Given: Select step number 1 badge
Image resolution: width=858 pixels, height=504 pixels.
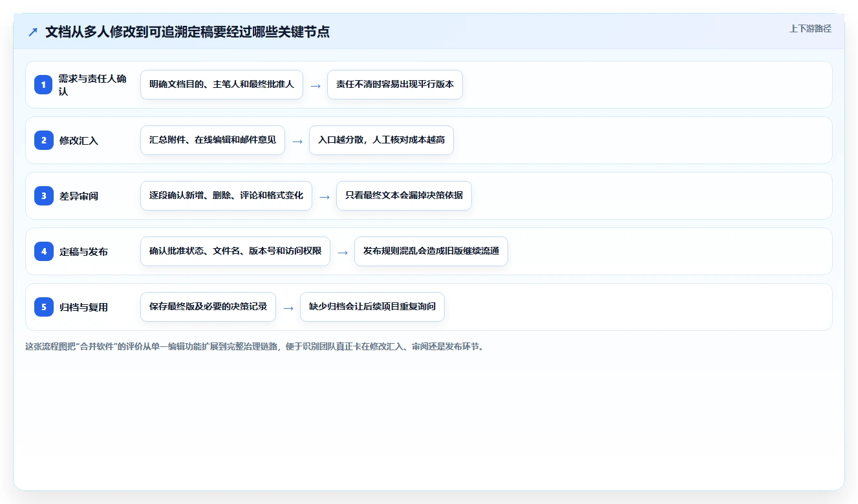Looking at the screenshot, I should click(x=43, y=85).
